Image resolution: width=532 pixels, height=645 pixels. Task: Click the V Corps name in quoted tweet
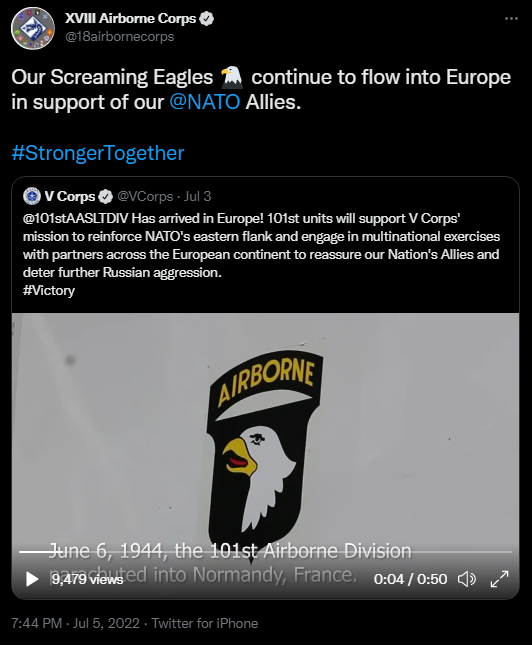click(x=70, y=196)
